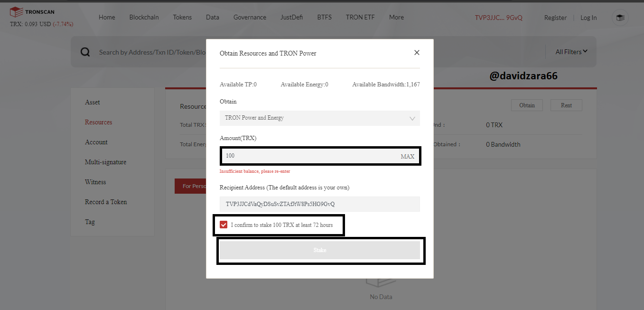Screen dimensions: 644x310
Task: Select Witness in the sidebar
Action: point(95,182)
